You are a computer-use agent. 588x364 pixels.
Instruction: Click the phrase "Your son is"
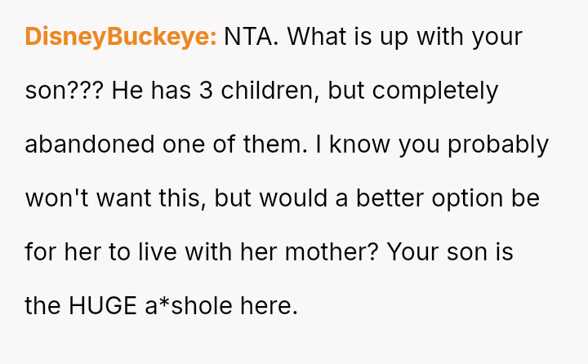pos(450,252)
